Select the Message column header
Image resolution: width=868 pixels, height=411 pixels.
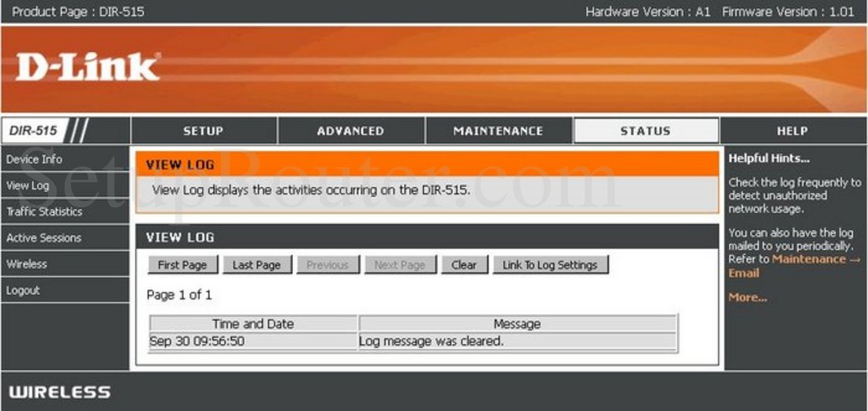pos(517,324)
